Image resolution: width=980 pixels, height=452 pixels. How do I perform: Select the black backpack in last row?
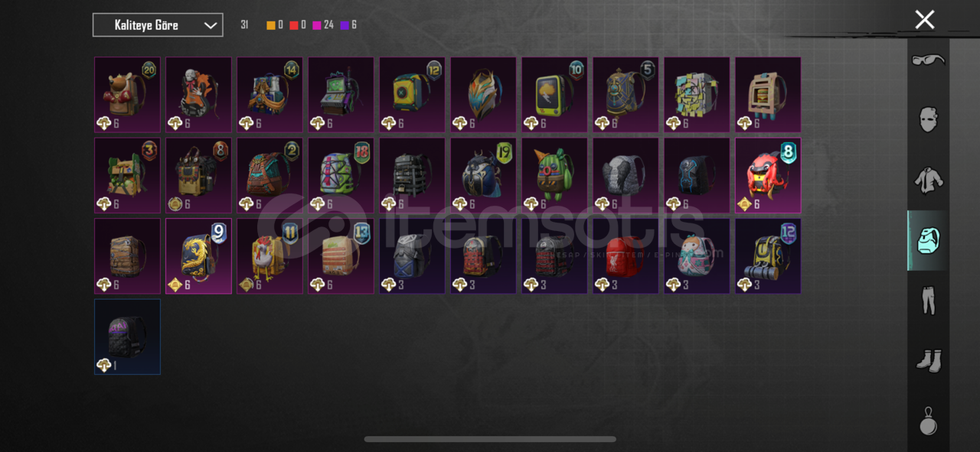[127, 337]
